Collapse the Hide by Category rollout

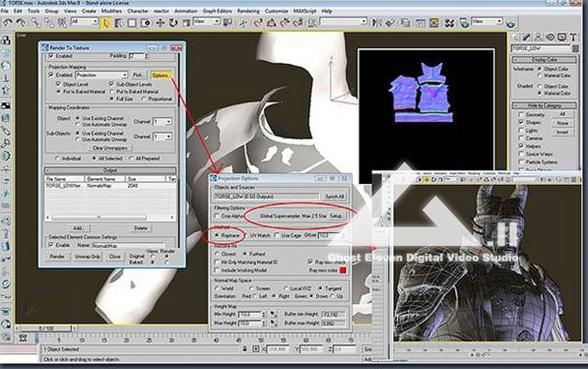point(544,105)
